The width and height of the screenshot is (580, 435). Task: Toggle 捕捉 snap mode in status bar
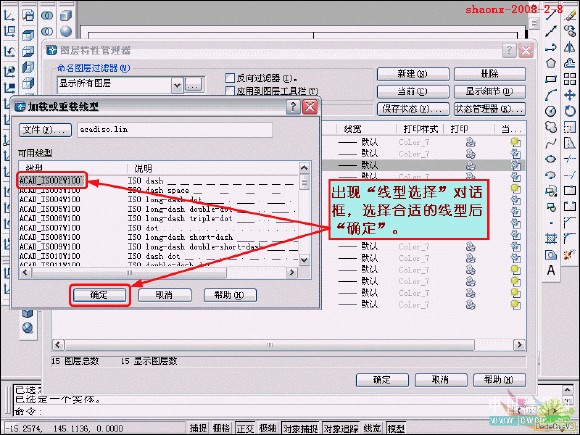click(198, 428)
